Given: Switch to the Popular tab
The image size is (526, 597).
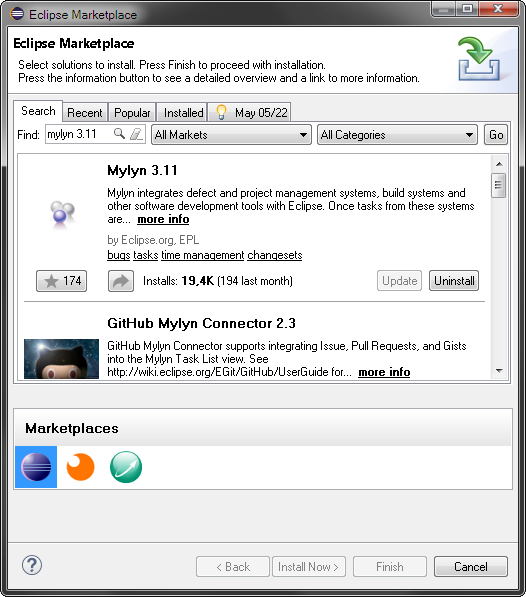Looking at the screenshot, I should 132,113.
